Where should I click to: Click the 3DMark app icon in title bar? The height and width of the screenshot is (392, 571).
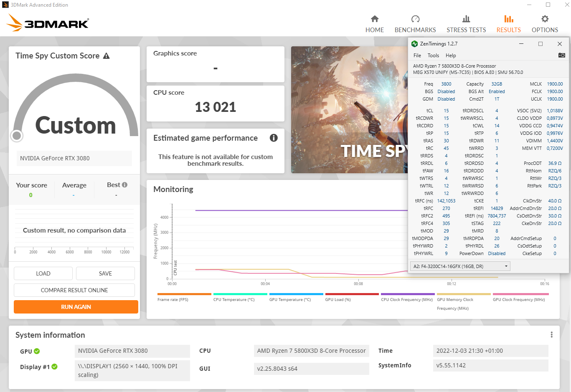click(x=5, y=5)
